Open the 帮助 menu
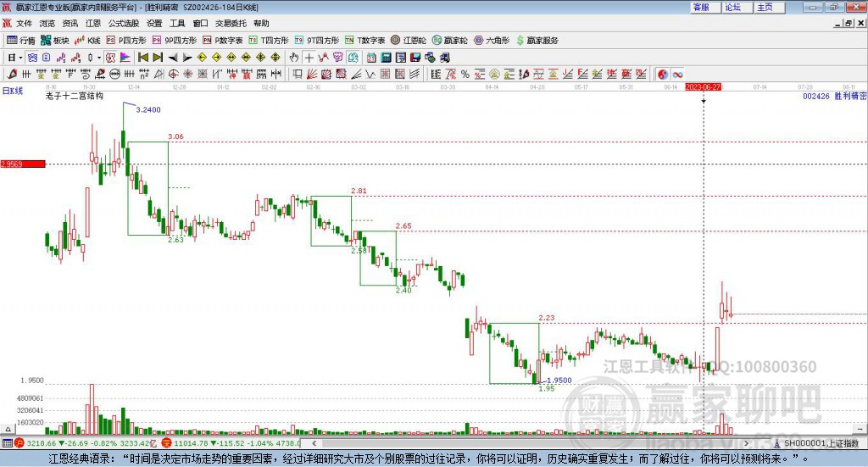This screenshot has width=868, height=467. coord(261,23)
